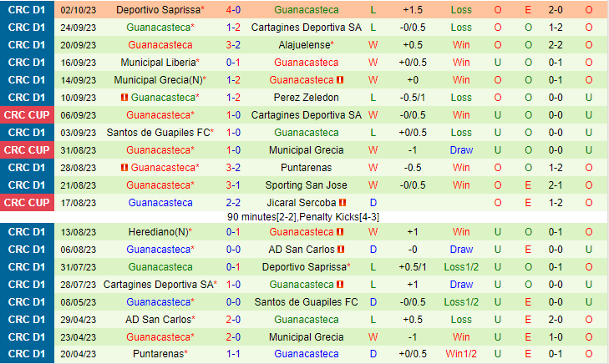Click red card icon in Perez Zeledon match row
Image resolution: width=609 pixels, height=364 pixels.
(123, 98)
